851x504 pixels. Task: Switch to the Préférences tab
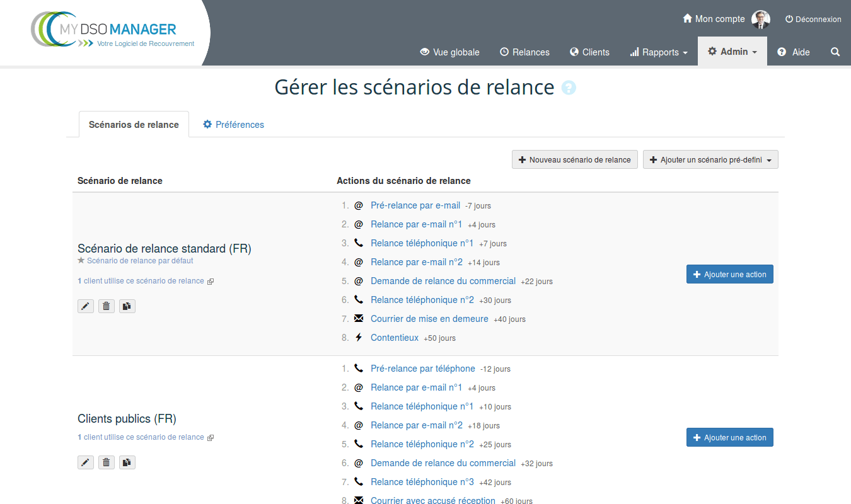tap(233, 125)
